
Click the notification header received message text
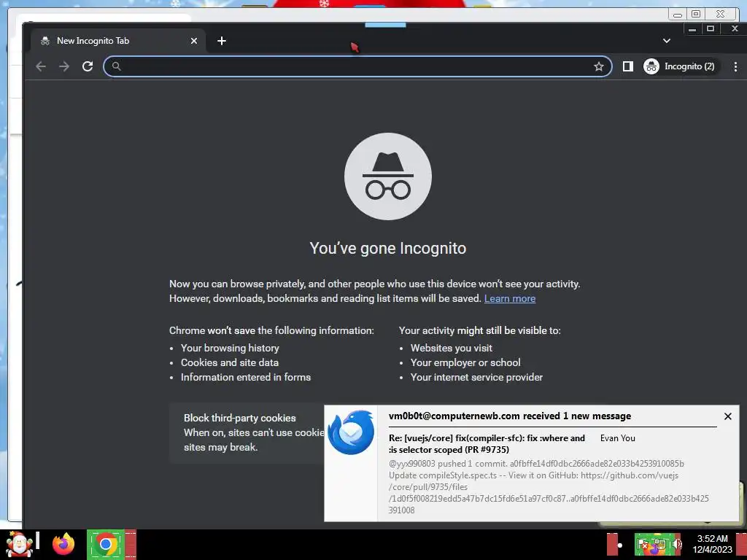click(x=510, y=416)
